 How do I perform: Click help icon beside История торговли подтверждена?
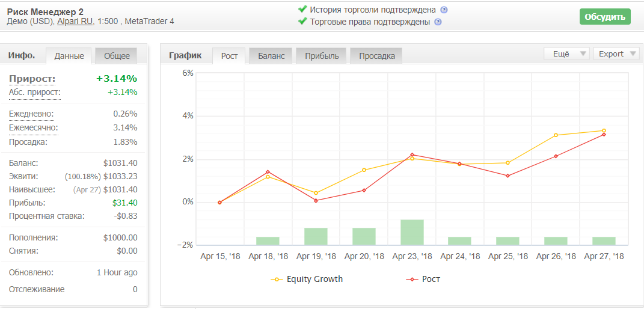point(444,10)
